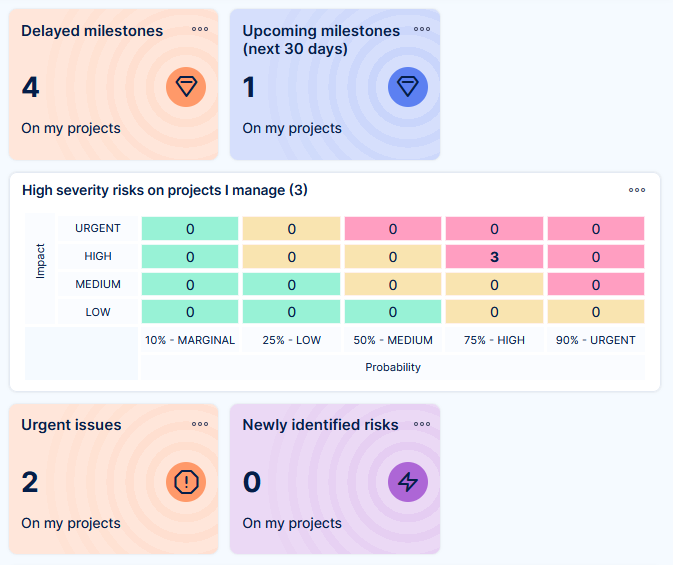Click the Low impact, 75% High probability cell
The image size is (673, 565).
pyautogui.click(x=494, y=312)
